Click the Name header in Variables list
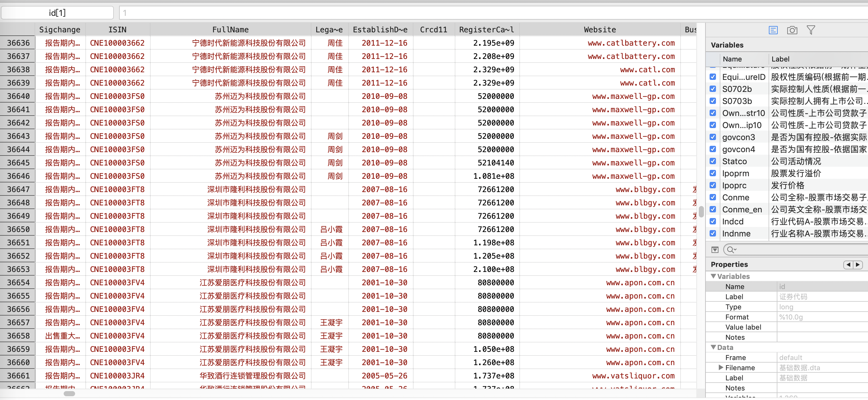868x400 pixels. pyautogui.click(x=732, y=59)
